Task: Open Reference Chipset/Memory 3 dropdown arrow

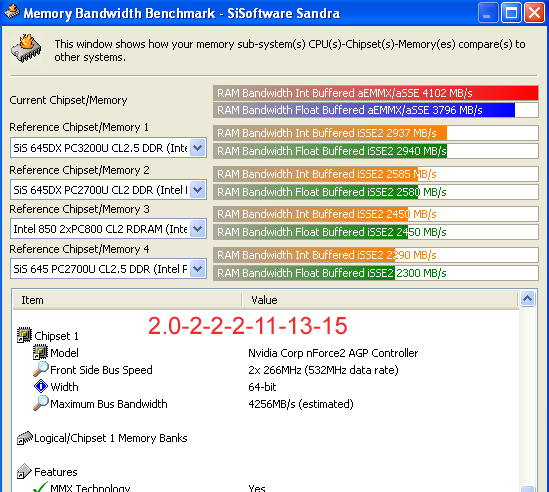Action: pos(198,229)
